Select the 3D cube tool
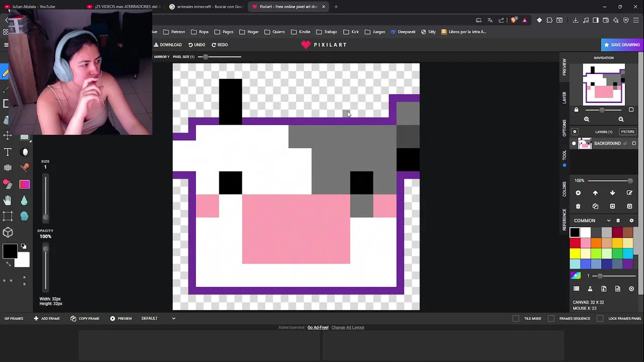The height and width of the screenshot is (362, 644). (x=8, y=232)
